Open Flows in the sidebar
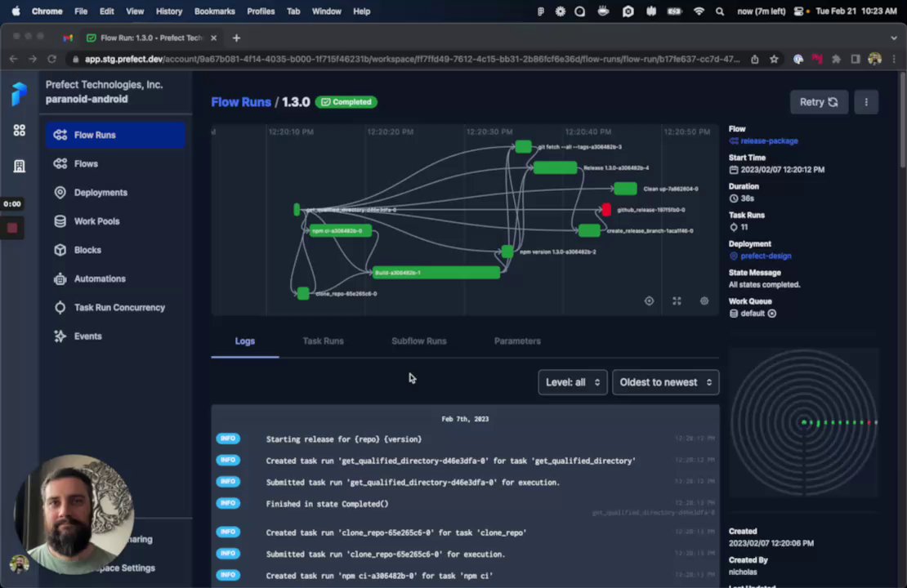907x588 pixels. click(116, 163)
